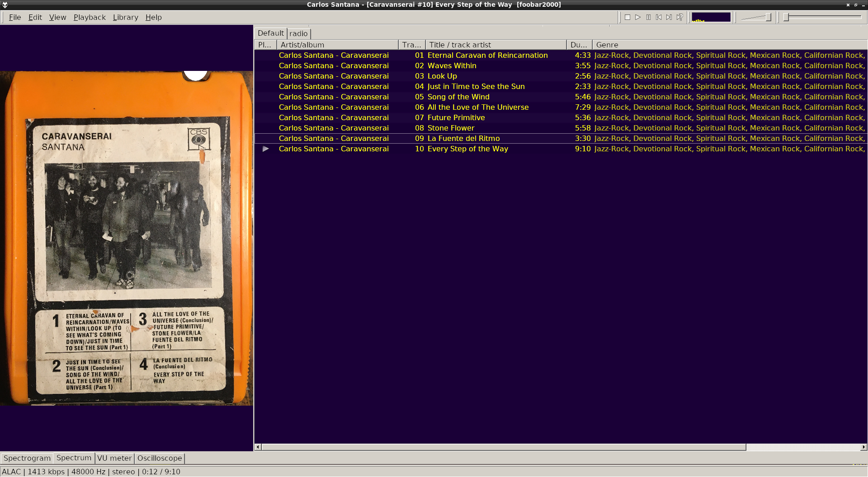
Task: Click the now-playing arrow indicator on track 10
Action: point(266,149)
